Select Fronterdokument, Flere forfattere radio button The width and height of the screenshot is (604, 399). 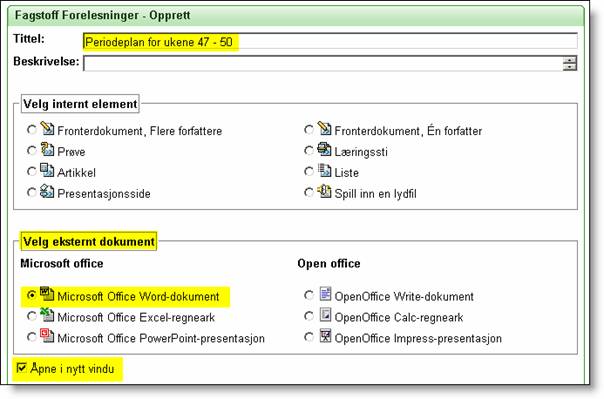[32, 130]
